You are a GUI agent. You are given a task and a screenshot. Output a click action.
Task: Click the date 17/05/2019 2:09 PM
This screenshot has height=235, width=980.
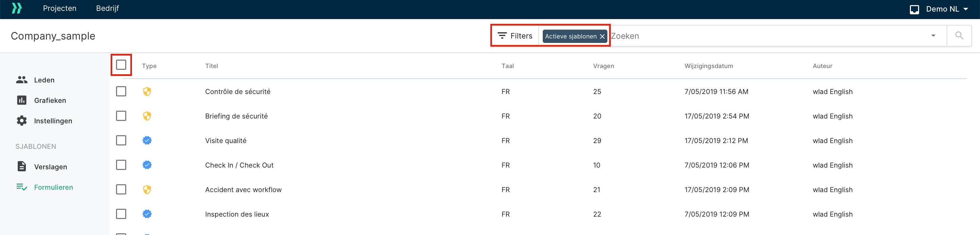click(717, 190)
